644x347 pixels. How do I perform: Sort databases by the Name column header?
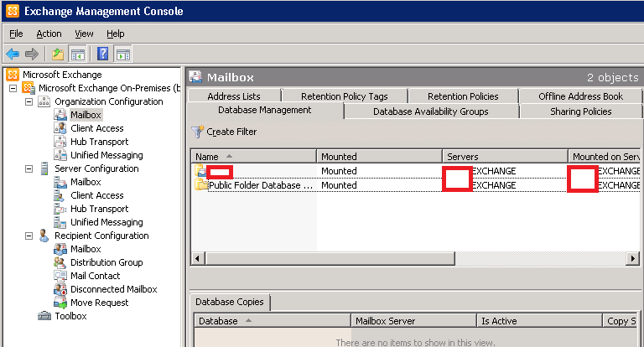pyautogui.click(x=252, y=157)
